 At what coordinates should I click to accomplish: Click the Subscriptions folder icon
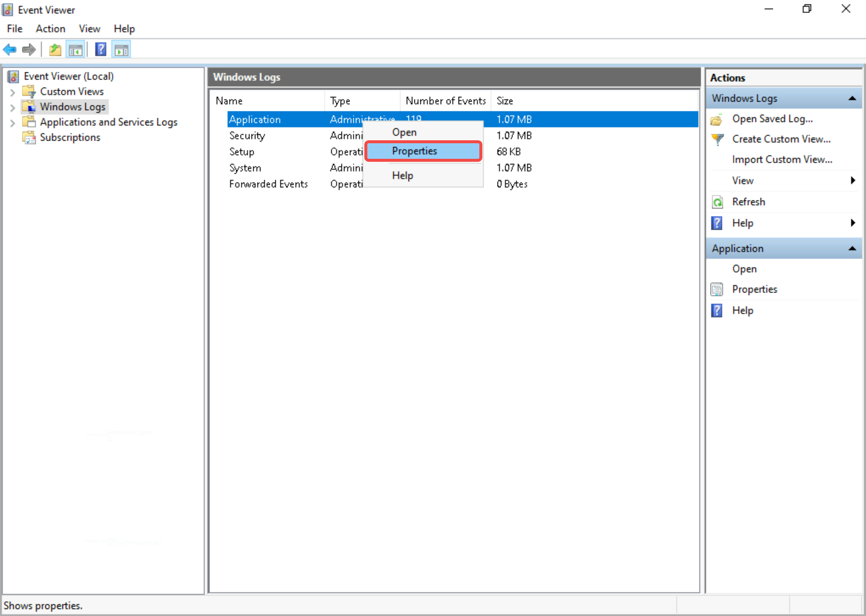(x=29, y=137)
